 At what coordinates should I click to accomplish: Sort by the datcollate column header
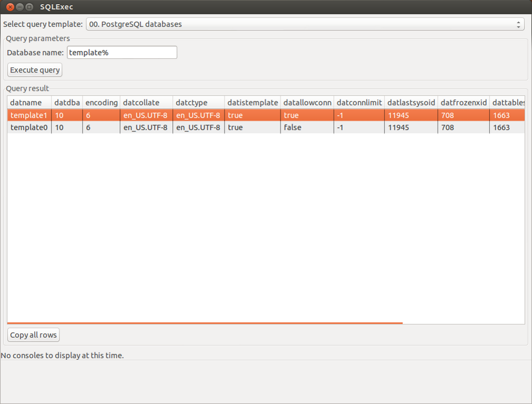pyautogui.click(x=146, y=103)
